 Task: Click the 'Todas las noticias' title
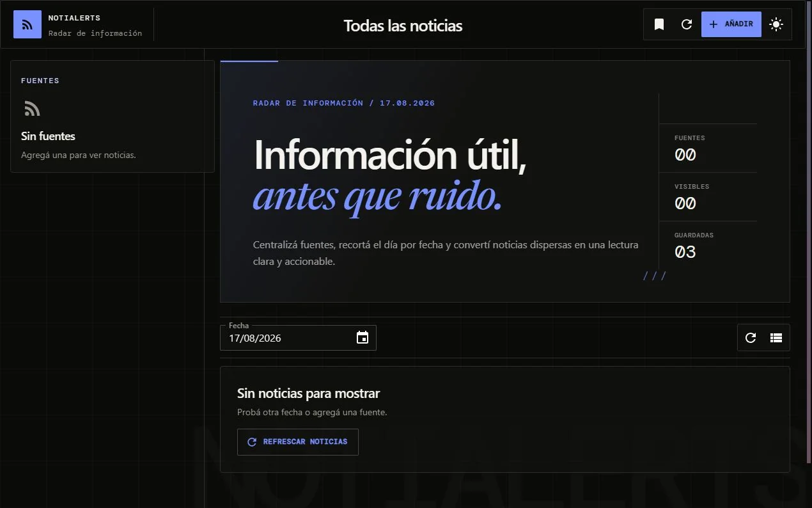tap(403, 26)
